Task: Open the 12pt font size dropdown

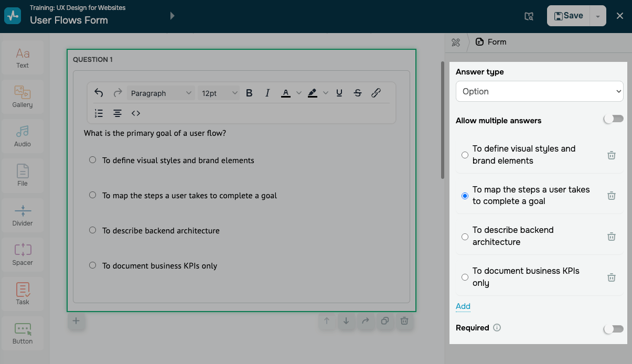Action: [x=218, y=93]
